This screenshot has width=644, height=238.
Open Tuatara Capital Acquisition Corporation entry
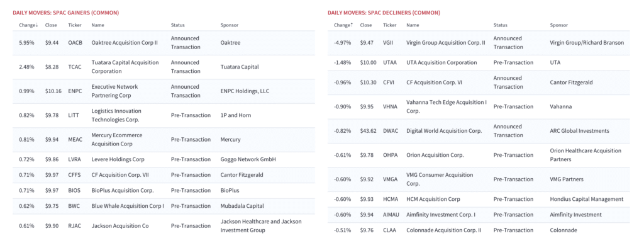click(164, 67)
